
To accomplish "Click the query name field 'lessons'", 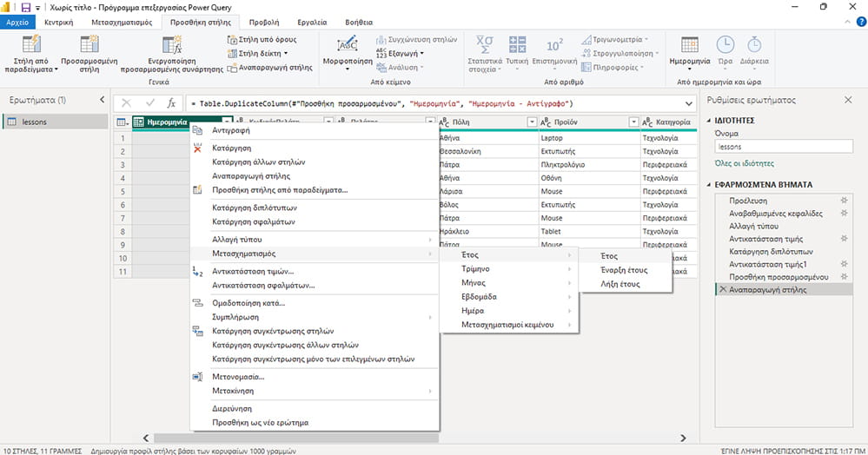I will pyautogui.click(x=784, y=147).
